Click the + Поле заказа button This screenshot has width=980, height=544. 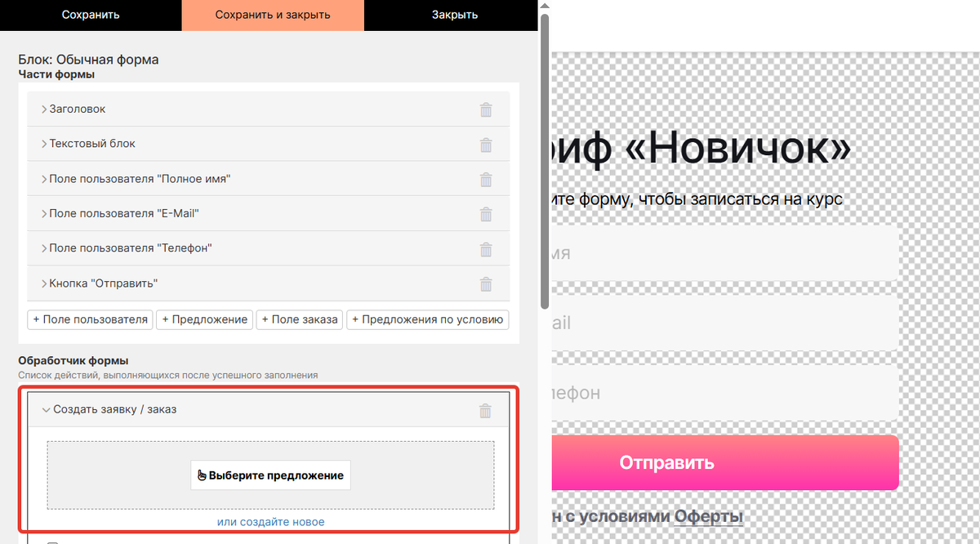click(x=300, y=319)
